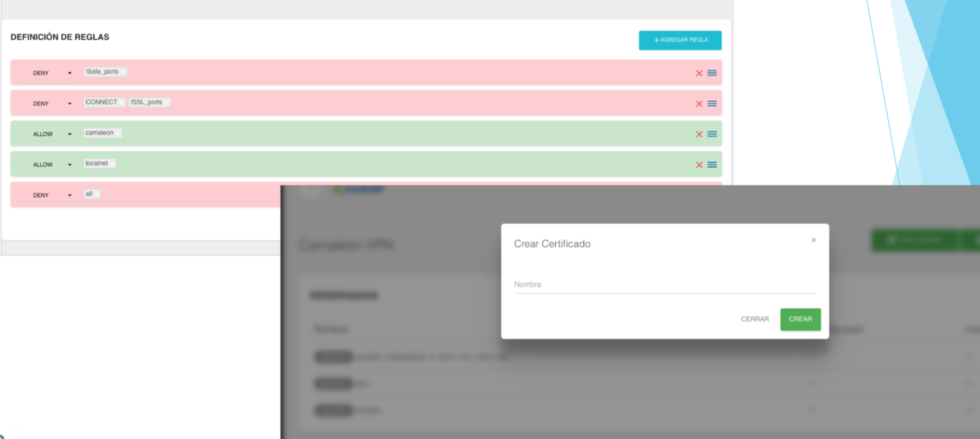The image size is (980, 439).
Task: Click reorder handle of CONNECT rule
Action: pyautogui.click(x=712, y=103)
